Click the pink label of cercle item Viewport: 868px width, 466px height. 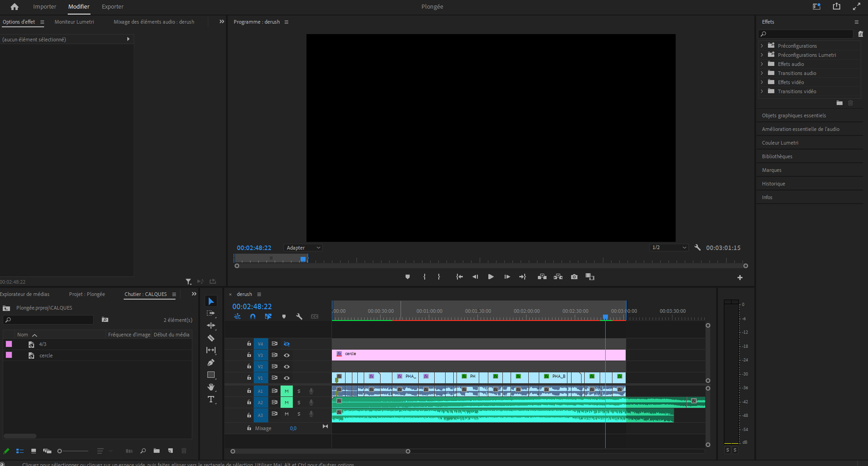click(9, 355)
